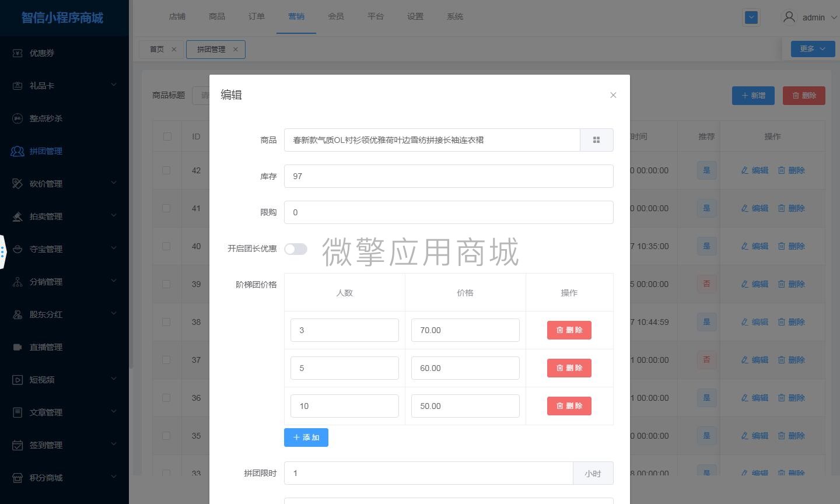Expand the 短视频 submenu arrow

click(114, 379)
